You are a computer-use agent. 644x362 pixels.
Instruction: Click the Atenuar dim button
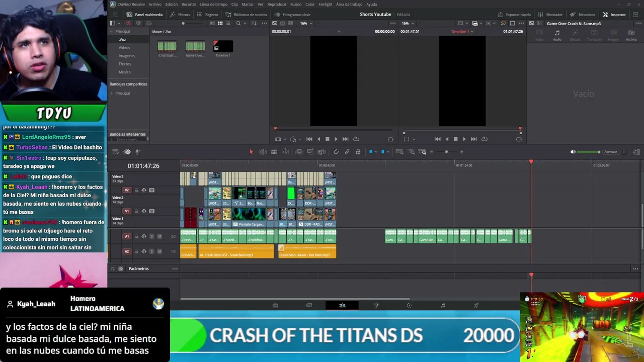coord(611,152)
